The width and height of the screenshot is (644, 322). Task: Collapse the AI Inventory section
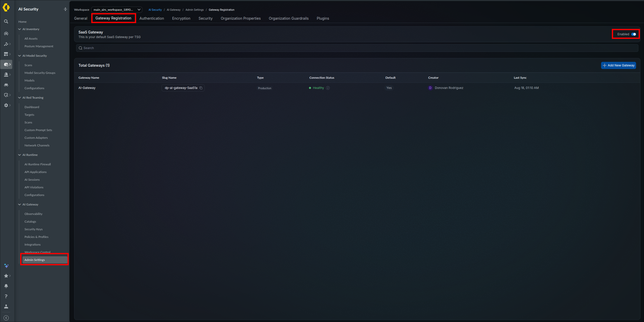pos(20,29)
